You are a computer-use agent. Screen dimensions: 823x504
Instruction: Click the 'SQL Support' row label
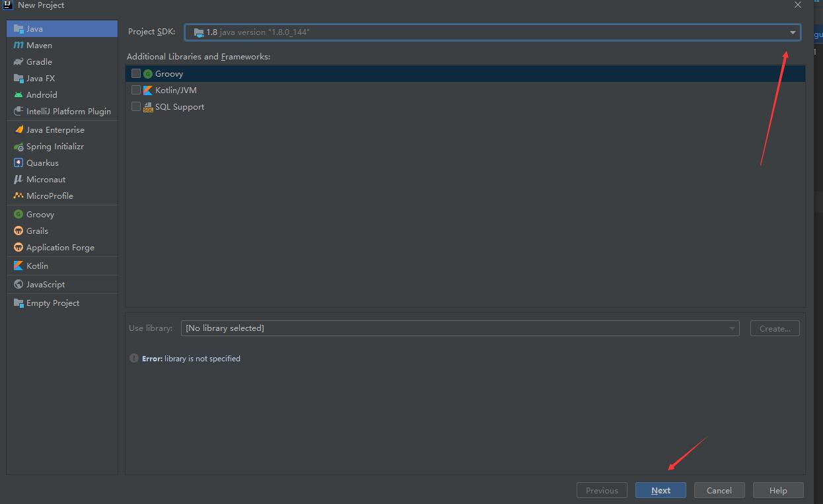180,107
